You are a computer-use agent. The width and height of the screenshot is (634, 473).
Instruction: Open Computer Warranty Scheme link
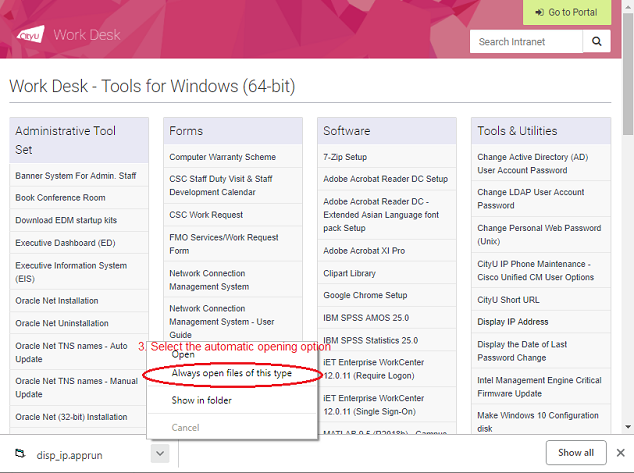coord(222,157)
